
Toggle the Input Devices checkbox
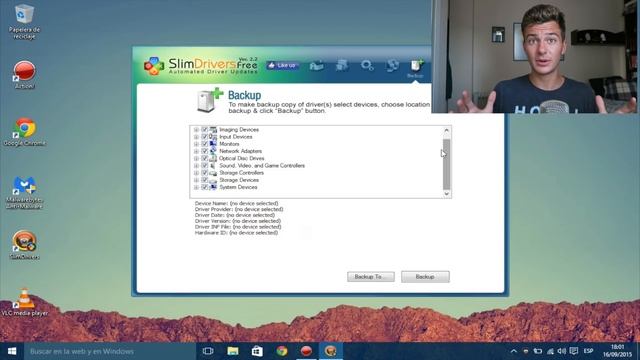(205, 137)
